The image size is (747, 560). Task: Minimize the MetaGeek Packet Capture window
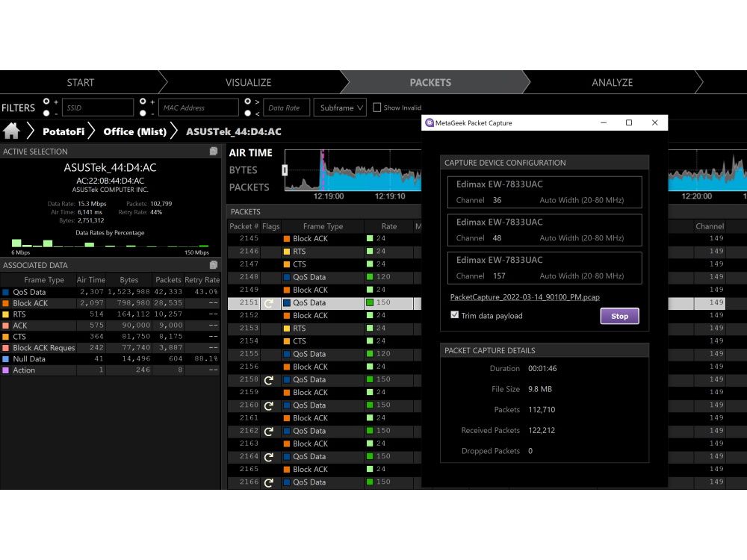[x=603, y=122]
